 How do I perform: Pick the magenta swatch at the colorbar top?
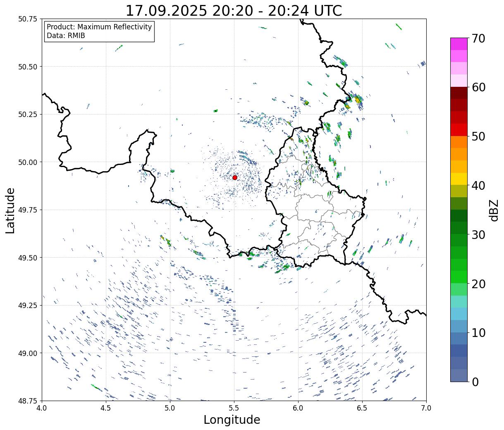pos(459,44)
